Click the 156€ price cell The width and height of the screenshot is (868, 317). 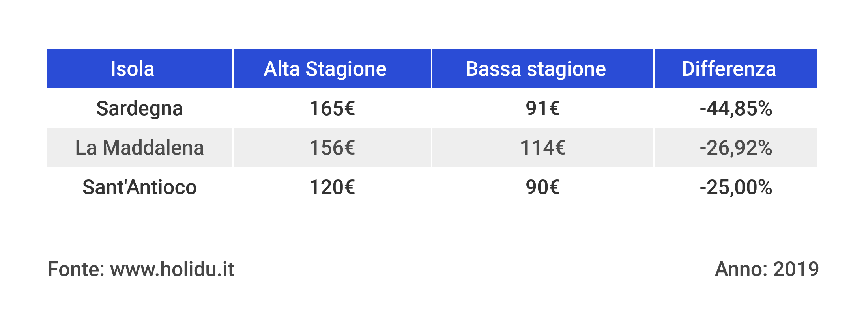(332, 148)
